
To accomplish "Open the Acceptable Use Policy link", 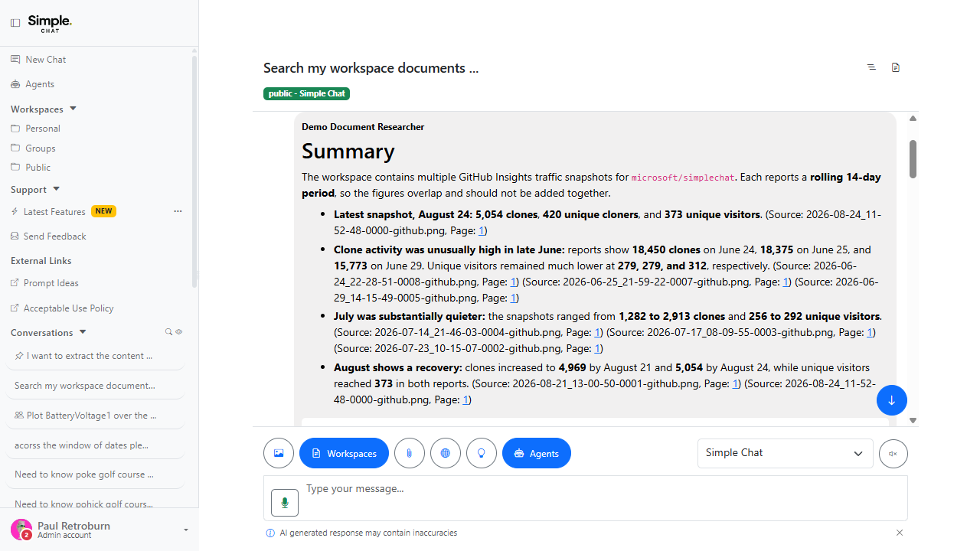I will click(69, 308).
